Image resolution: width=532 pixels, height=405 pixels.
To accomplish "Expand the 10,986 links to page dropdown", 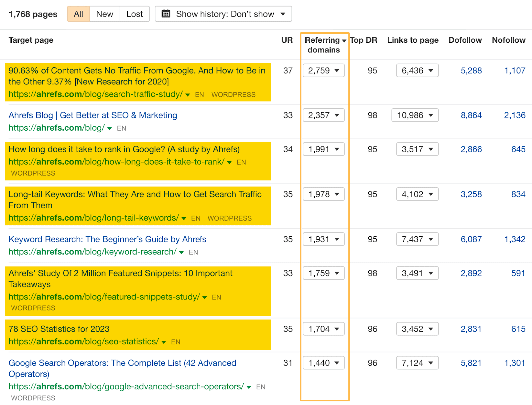I will pos(431,115).
